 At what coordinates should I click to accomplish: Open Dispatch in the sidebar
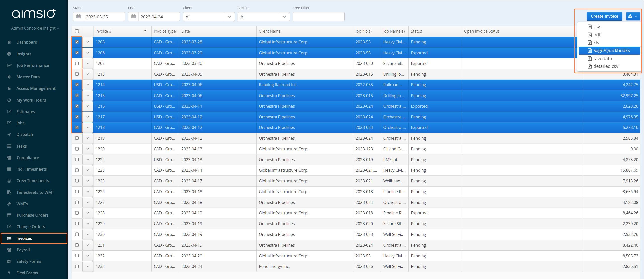click(x=25, y=134)
